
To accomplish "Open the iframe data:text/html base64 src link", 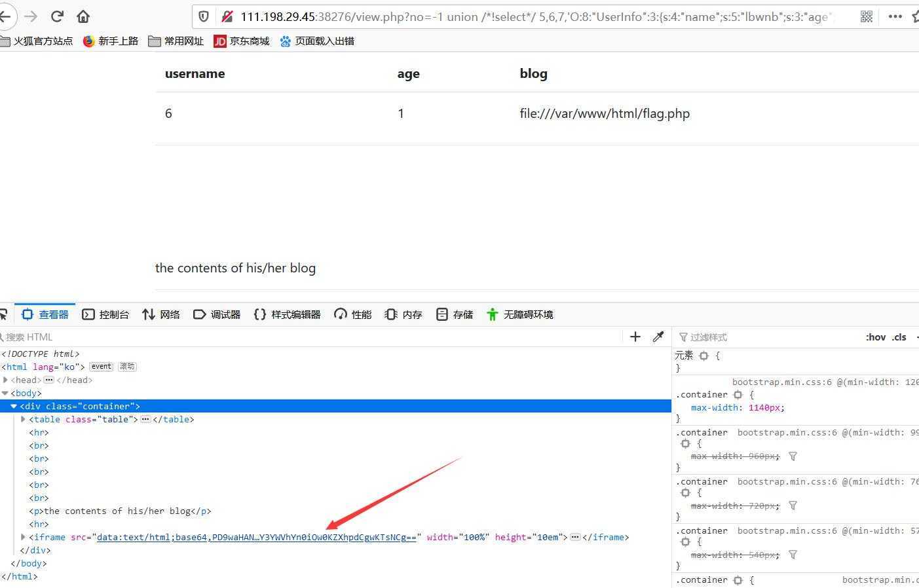I will click(x=257, y=538).
